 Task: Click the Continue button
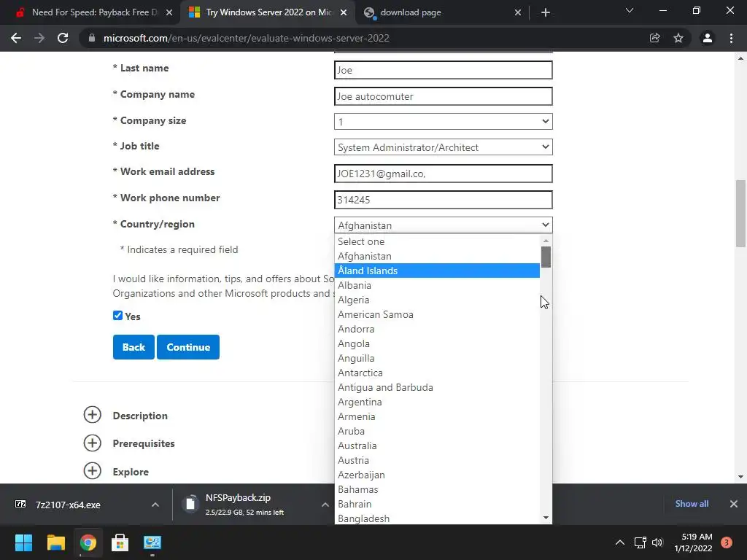click(x=188, y=347)
